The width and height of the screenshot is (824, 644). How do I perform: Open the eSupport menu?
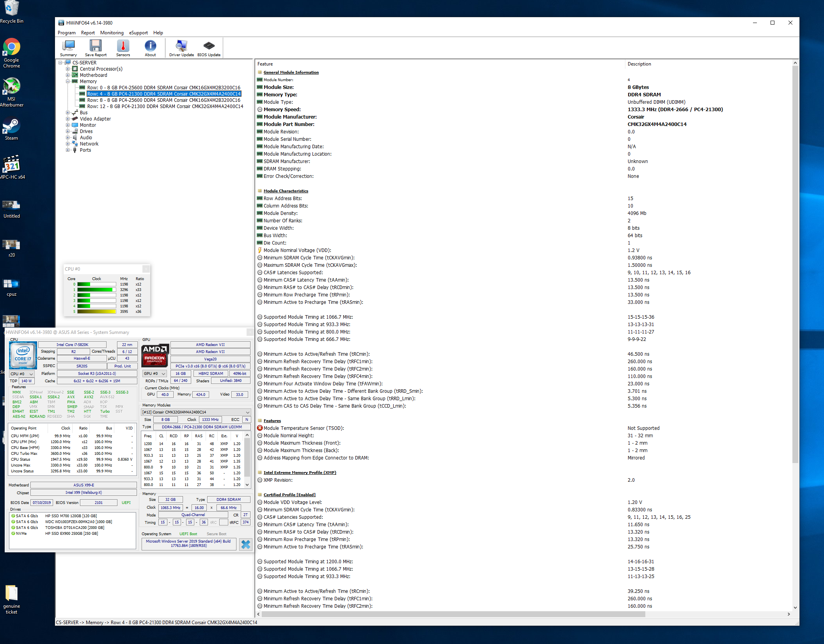(138, 33)
